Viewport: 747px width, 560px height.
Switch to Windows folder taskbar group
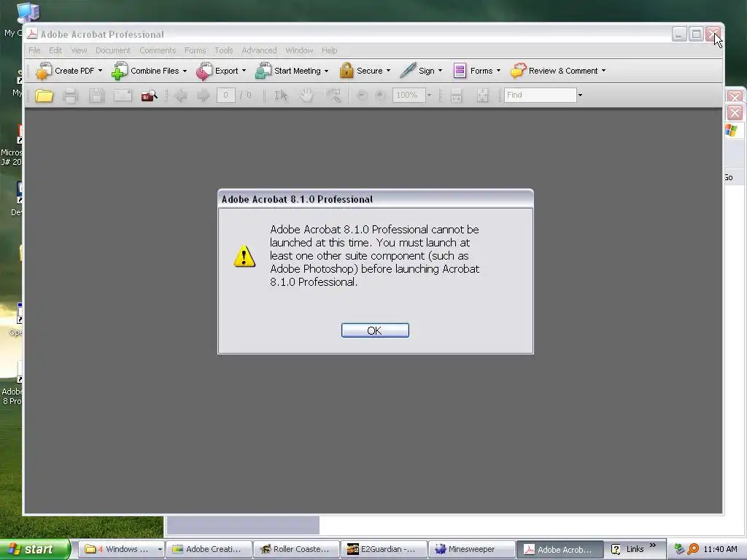click(x=122, y=550)
